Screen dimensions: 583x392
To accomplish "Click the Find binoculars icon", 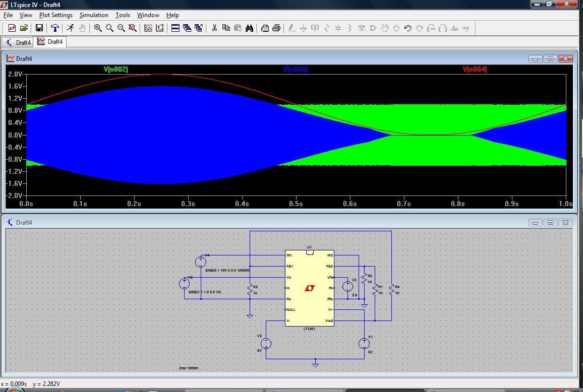I will (x=249, y=28).
